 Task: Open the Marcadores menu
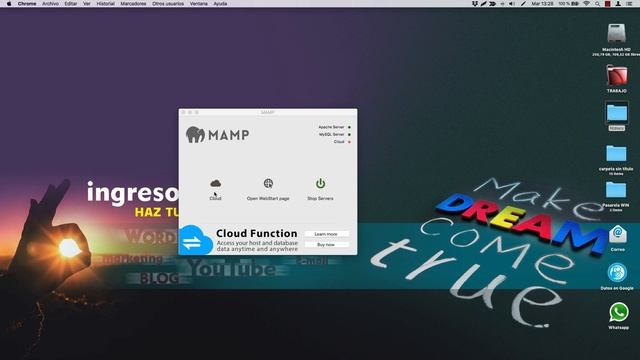(x=133, y=4)
